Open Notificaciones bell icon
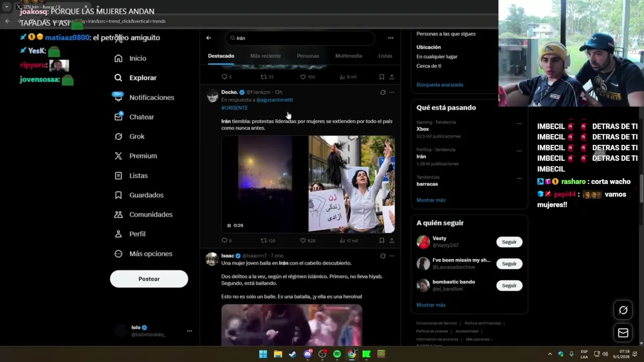The width and height of the screenshot is (644, 362). [118, 98]
